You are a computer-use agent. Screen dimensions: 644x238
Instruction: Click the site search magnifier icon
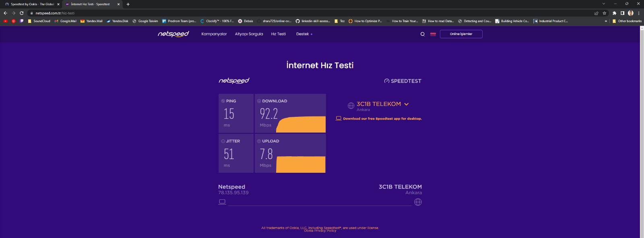422,34
